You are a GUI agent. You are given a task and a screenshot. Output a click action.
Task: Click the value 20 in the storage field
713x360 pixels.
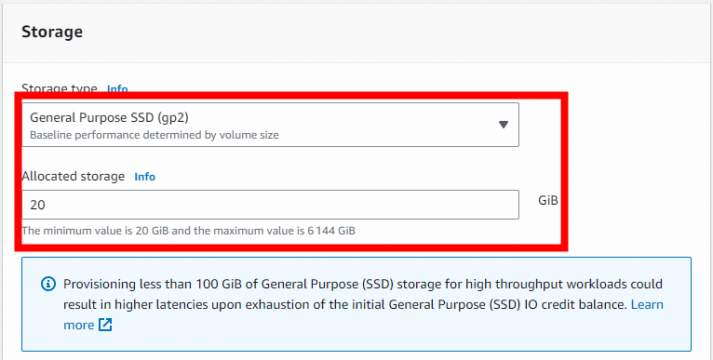click(x=38, y=205)
